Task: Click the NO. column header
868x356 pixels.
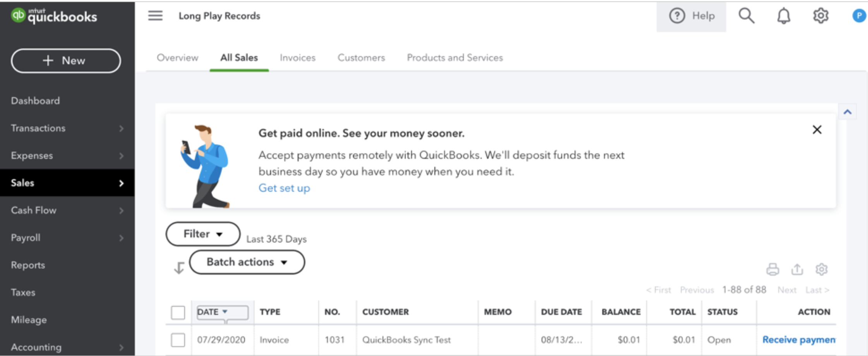Action: [x=332, y=312]
